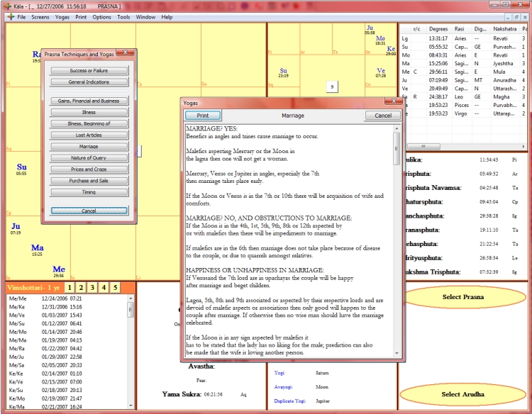532x414 pixels.
Task: Select the Me/Ve dasa row
Action: 67,315
